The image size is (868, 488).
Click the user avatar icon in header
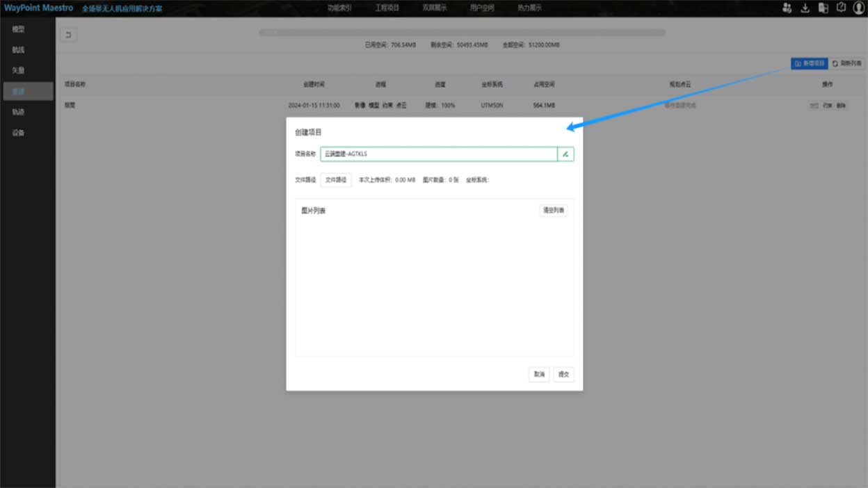(858, 8)
